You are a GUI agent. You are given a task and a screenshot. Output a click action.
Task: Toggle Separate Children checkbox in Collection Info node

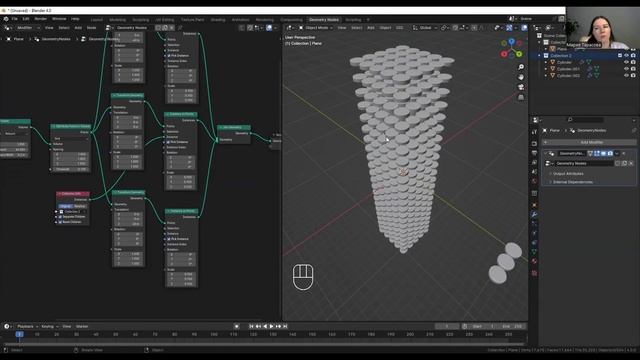(60, 217)
